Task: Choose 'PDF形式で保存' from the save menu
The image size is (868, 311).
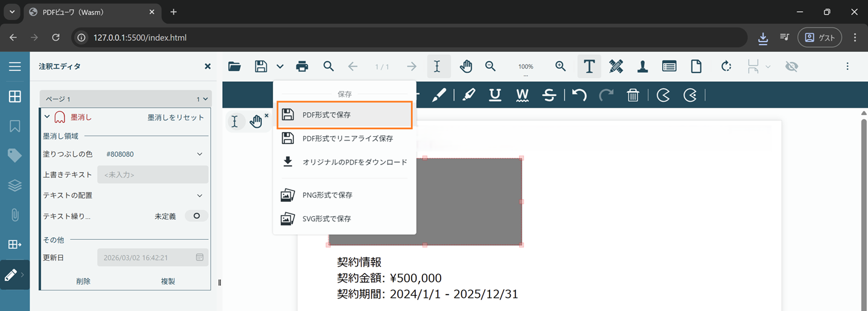Action: point(345,115)
